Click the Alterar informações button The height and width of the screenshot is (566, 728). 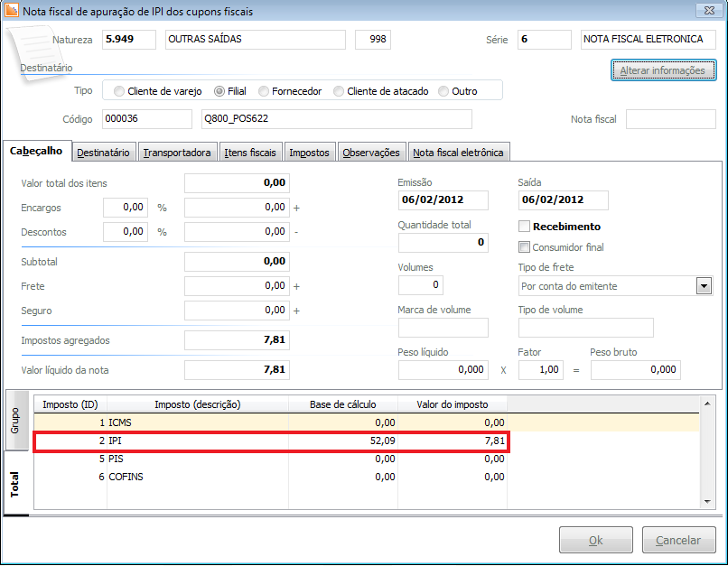tap(663, 70)
